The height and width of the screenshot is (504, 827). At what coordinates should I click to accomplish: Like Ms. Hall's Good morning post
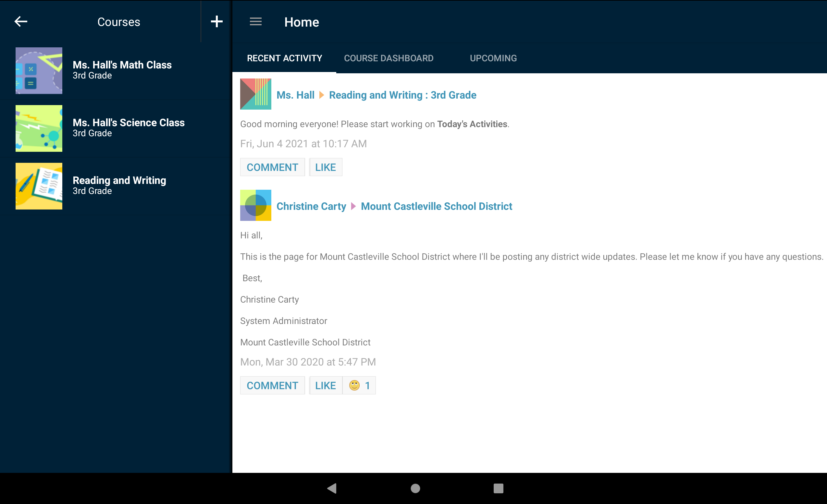point(325,167)
